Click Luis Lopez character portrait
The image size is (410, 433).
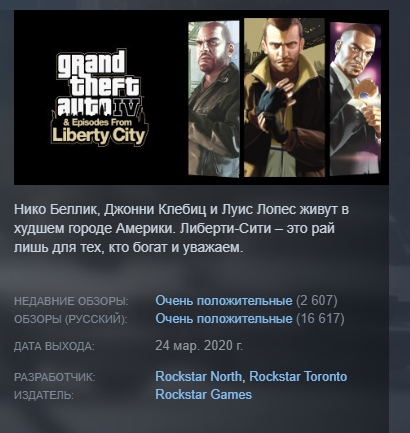point(355,99)
